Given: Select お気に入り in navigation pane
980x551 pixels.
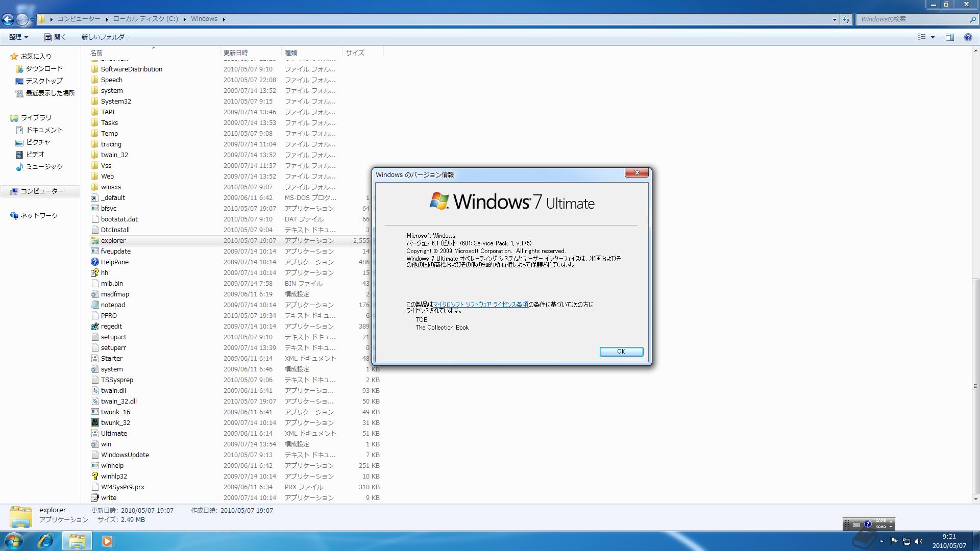Looking at the screenshot, I should click(x=36, y=56).
